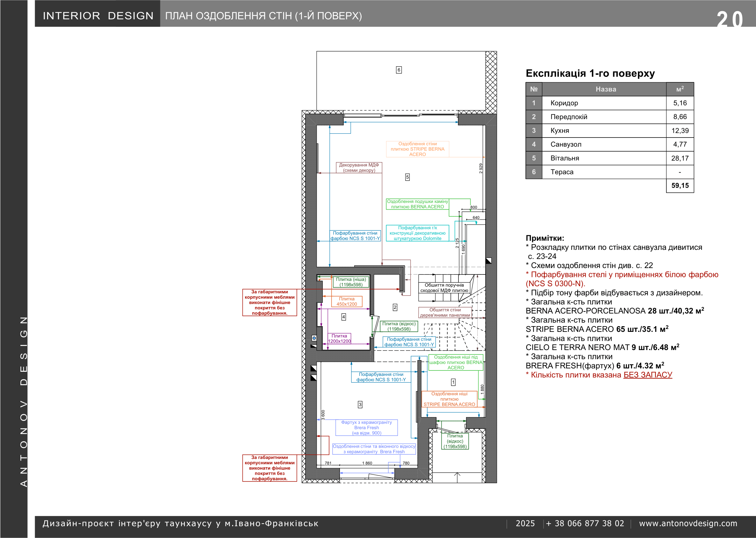Click the dimension value 2 929
756x538 pixels.
[481, 168]
